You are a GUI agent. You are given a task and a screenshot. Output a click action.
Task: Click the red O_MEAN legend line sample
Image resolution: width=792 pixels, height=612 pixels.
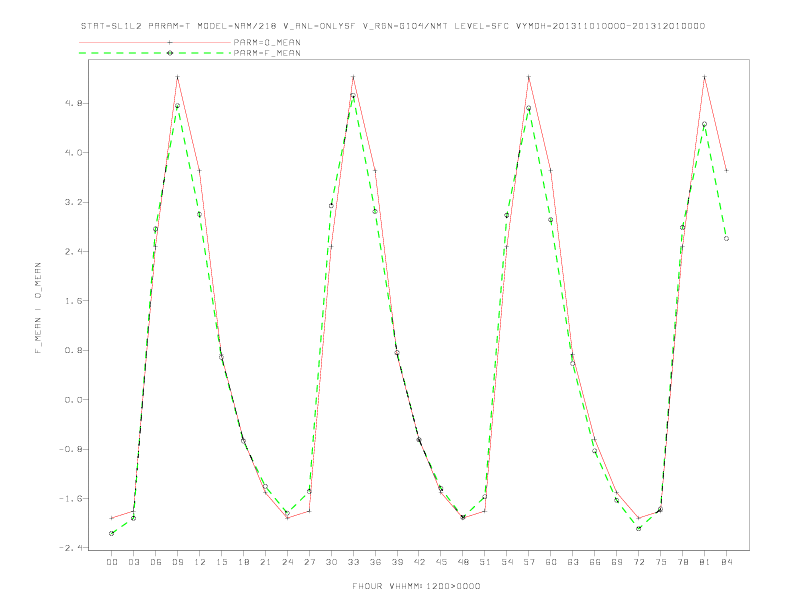tap(155, 42)
